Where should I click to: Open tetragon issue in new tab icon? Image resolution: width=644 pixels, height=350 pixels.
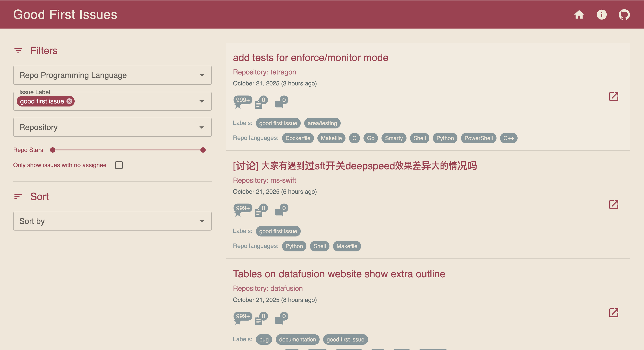point(613,96)
